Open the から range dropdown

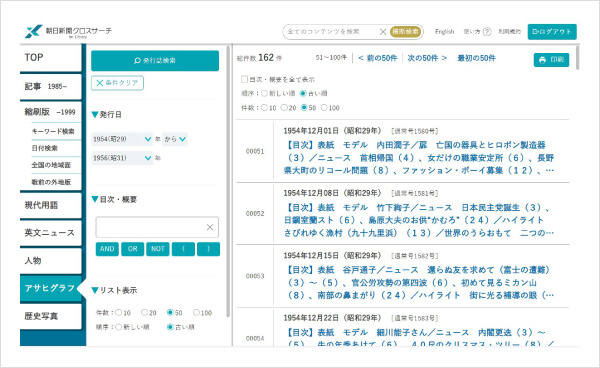tap(175, 139)
